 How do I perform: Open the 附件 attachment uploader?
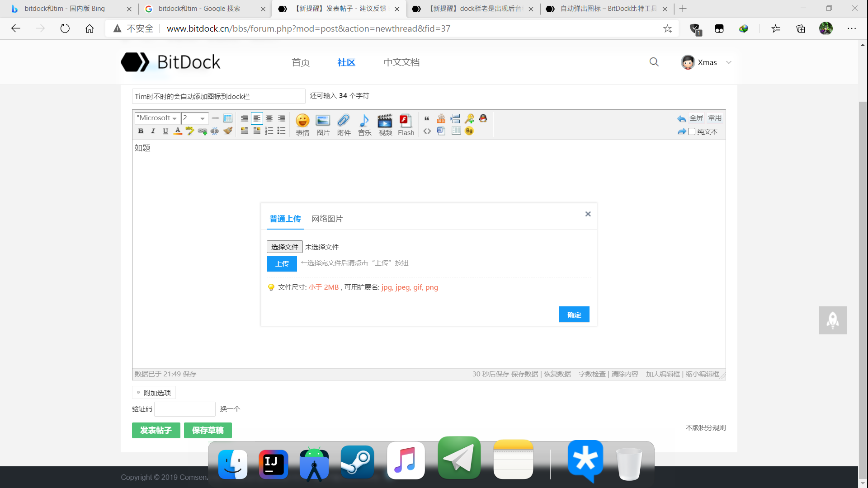click(x=344, y=125)
